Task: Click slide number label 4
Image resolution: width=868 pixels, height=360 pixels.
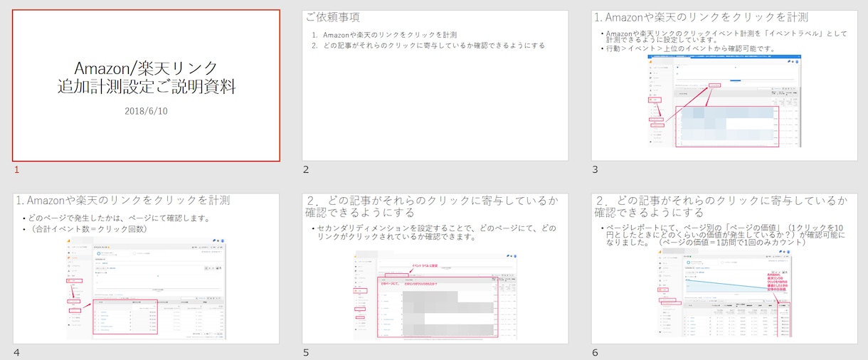Action: pos(16,353)
